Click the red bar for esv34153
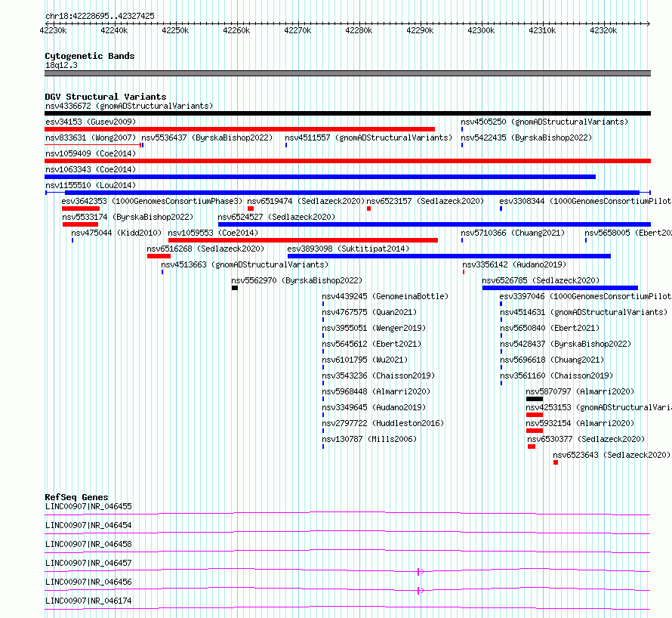This screenshot has width=672, height=618. (239, 129)
